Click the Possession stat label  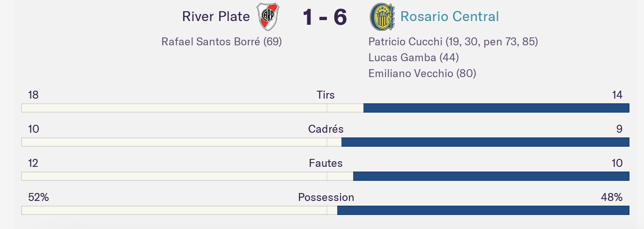326,197
